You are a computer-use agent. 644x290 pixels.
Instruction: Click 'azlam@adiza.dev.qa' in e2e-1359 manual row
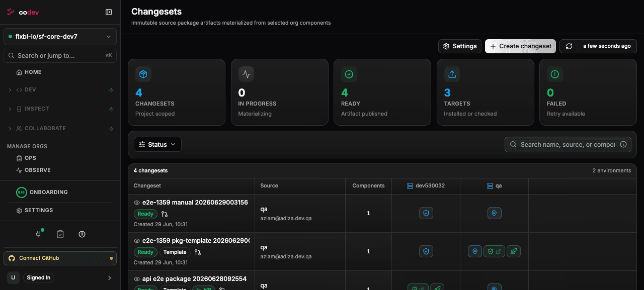click(x=286, y=218)
